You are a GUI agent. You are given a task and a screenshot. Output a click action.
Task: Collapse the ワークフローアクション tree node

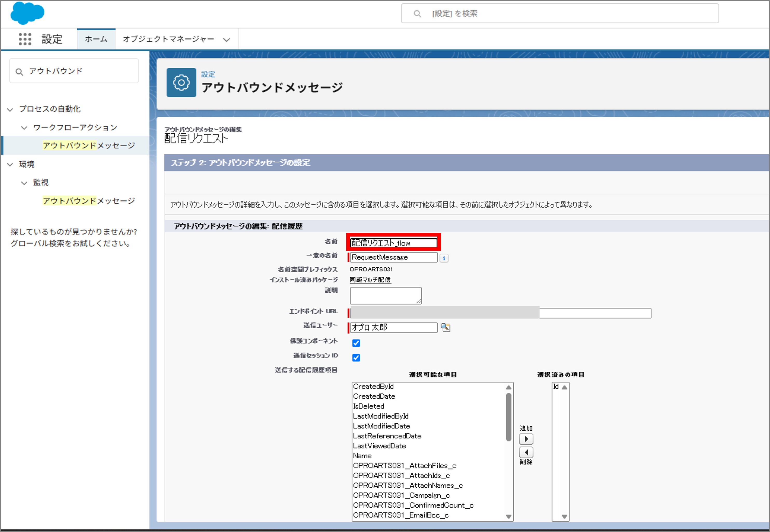(24, 128)
